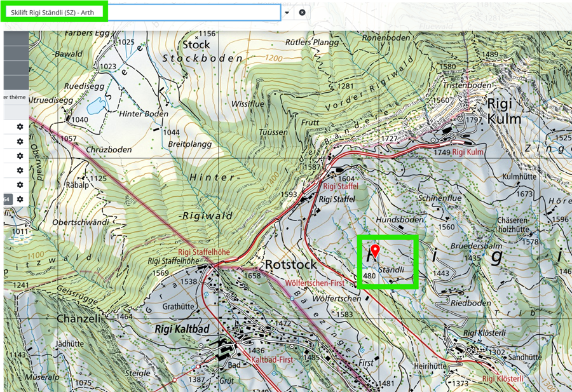The width and height of the screenshot is (572, 392).
Task: Click the fourth layer's gear icon
Action: point(20,170)
